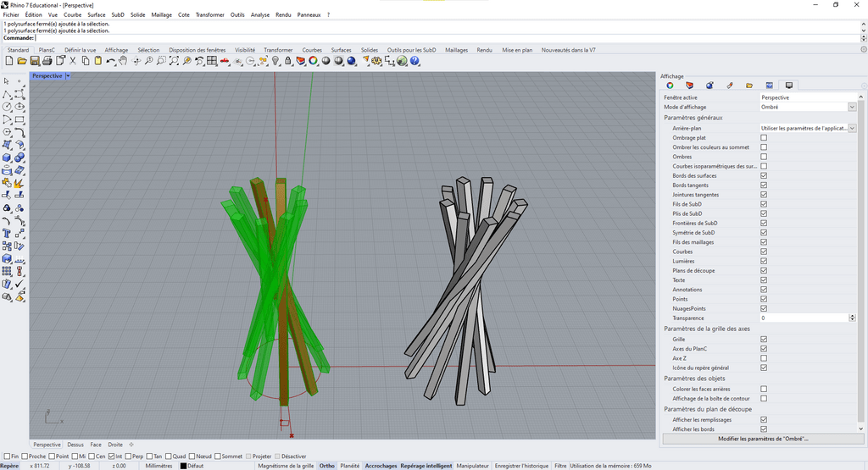Select the Boolean union spheres tool

[19, 158]
